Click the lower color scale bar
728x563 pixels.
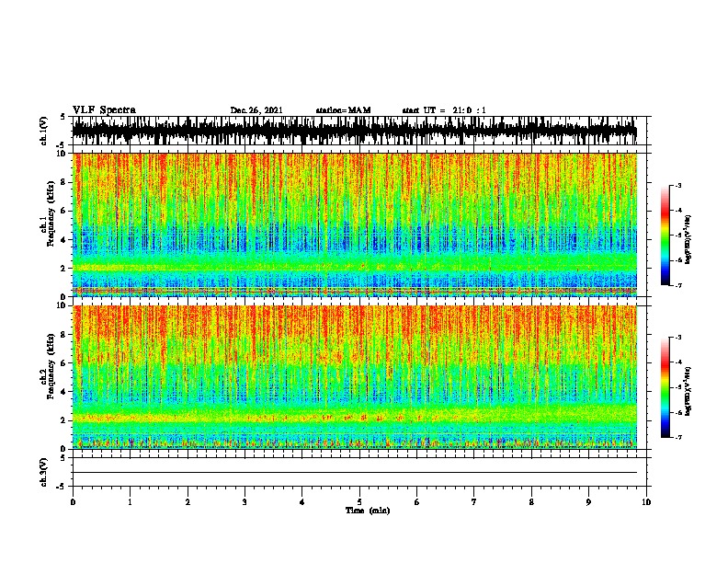(665, 387)
